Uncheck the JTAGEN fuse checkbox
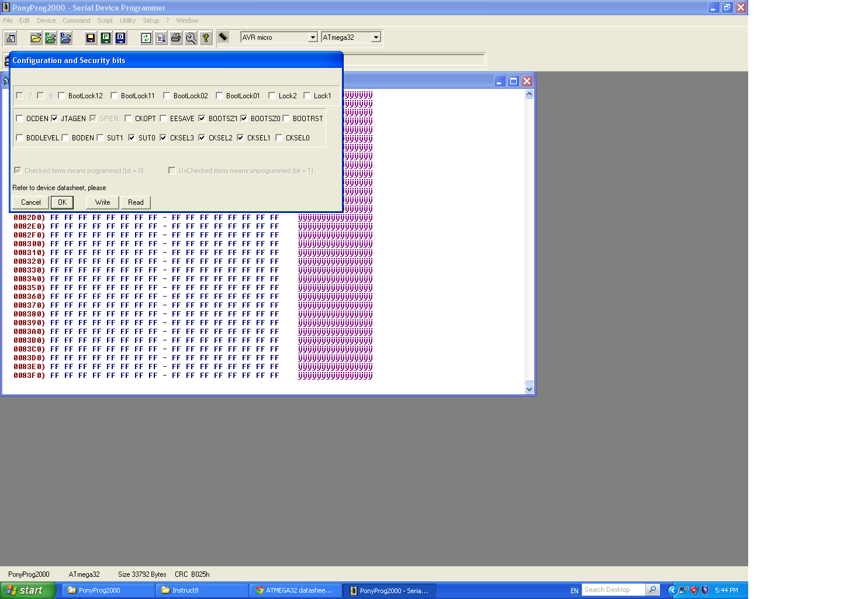868x599 pixels. (54, 118)
